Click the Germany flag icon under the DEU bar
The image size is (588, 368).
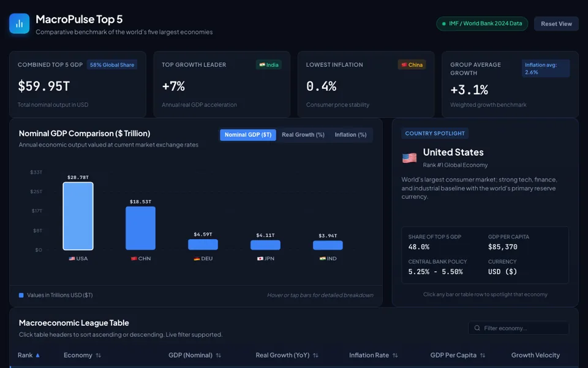(197, 259)
